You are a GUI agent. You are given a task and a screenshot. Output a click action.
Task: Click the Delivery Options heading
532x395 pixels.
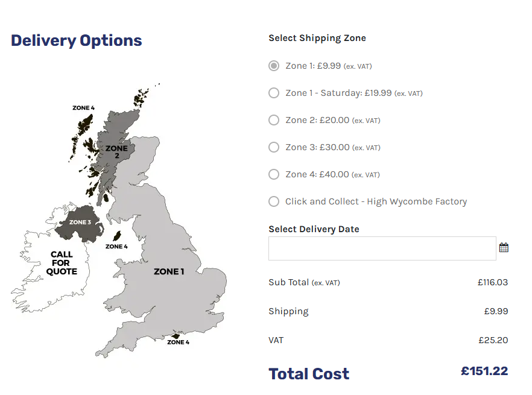click(x=77, y=40)
